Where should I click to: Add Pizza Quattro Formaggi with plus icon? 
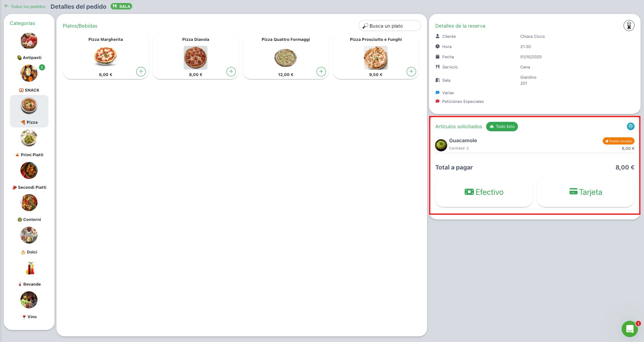[321, 72]
